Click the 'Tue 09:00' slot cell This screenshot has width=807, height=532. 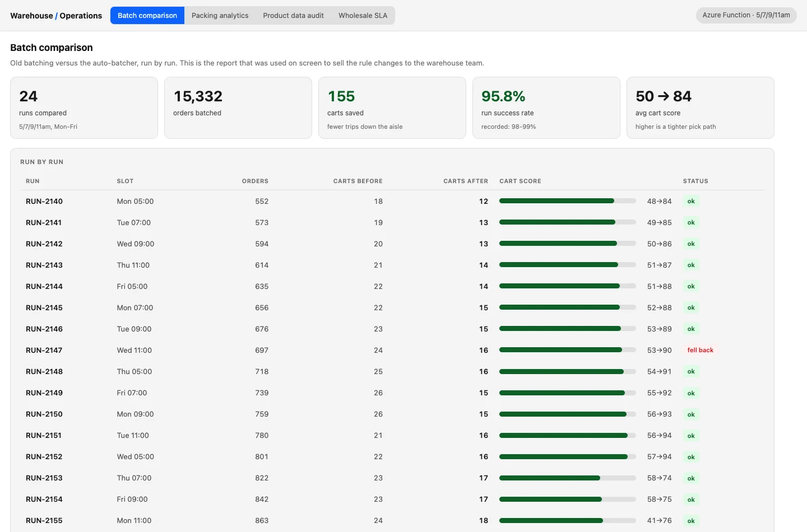134,329
